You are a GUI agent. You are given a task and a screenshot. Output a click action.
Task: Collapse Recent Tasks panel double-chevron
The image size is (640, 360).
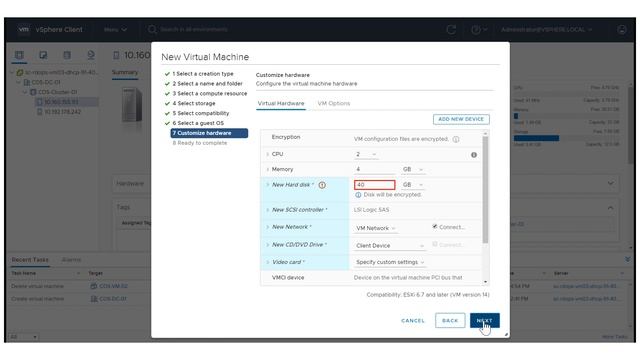628,259
